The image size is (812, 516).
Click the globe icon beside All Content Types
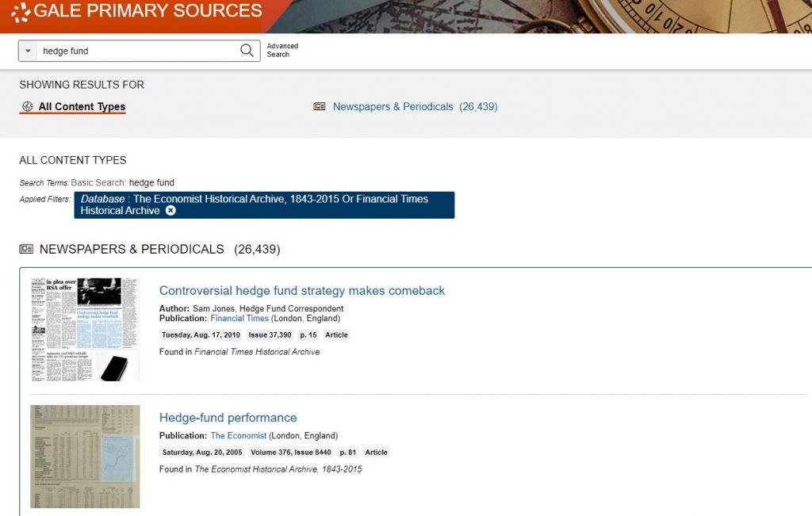pos(28,107)
